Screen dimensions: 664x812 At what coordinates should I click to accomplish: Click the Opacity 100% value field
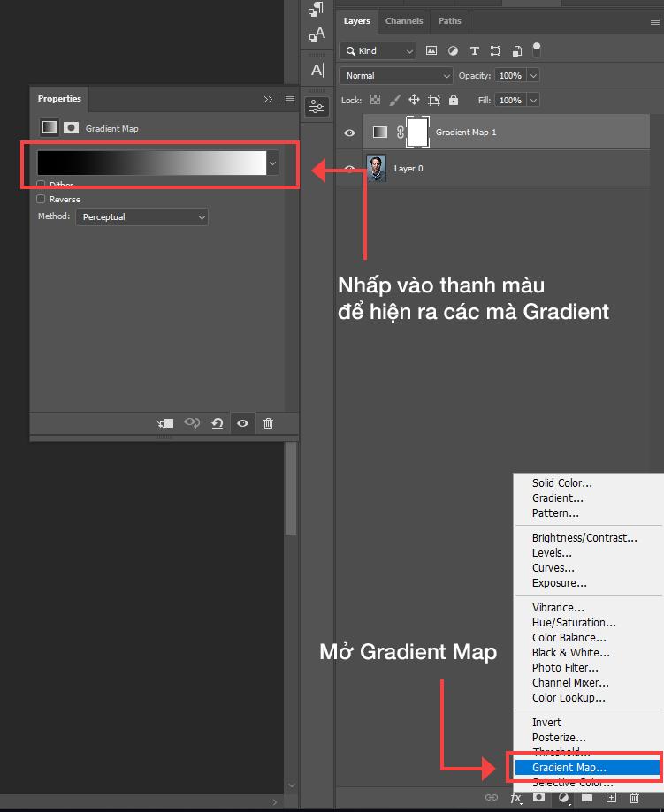(x=510, y=76)
